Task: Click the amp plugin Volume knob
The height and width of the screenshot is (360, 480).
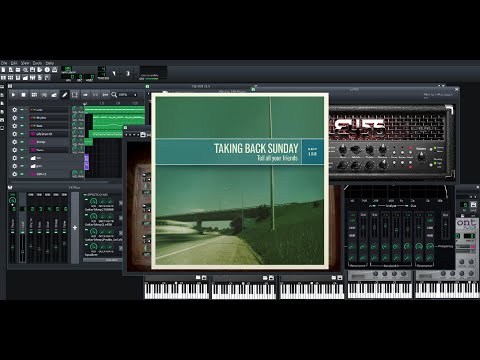Action: pyautogui.click(x=421, y=156)
